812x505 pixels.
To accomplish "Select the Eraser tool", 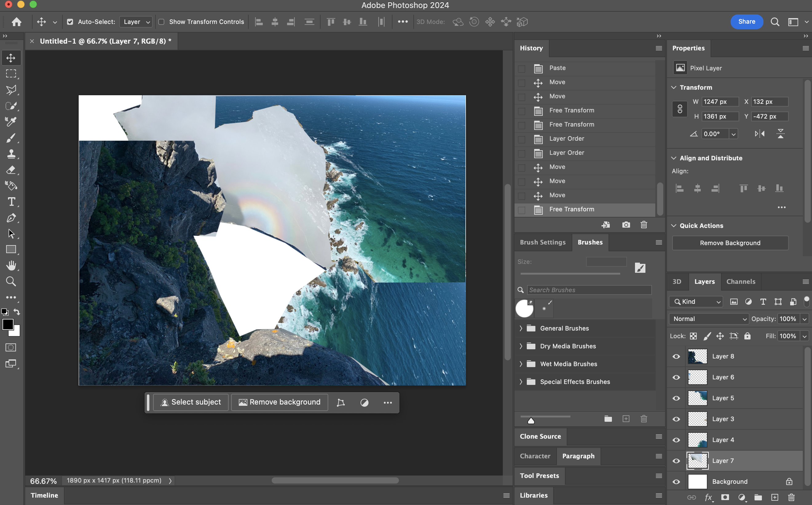I will click(x=11, y=170).
